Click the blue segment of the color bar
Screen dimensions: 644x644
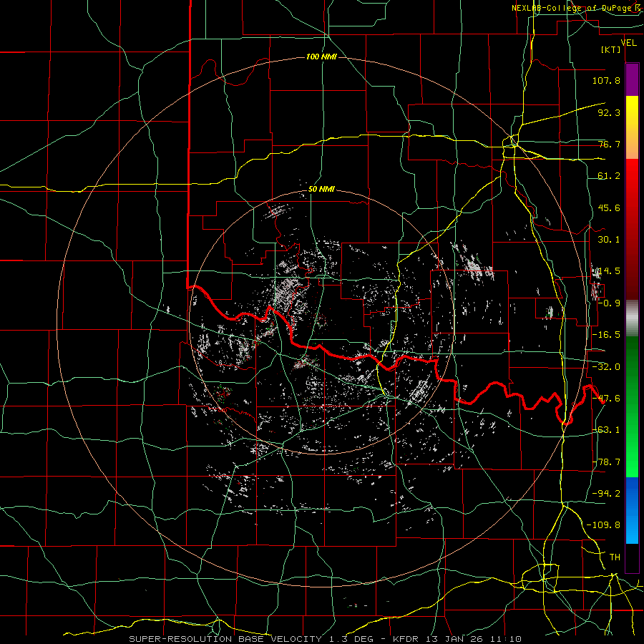pyautogui.click(x=632, y=510)
